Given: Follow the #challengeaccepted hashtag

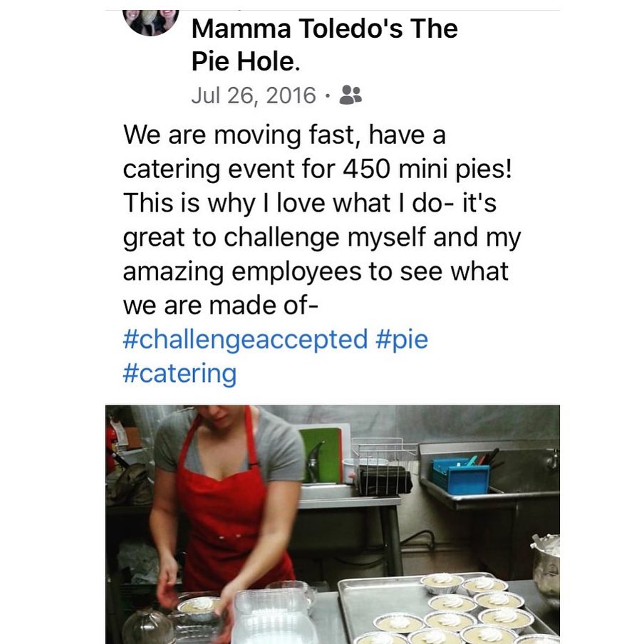Looking at the screenshot, I should point(245,340).
